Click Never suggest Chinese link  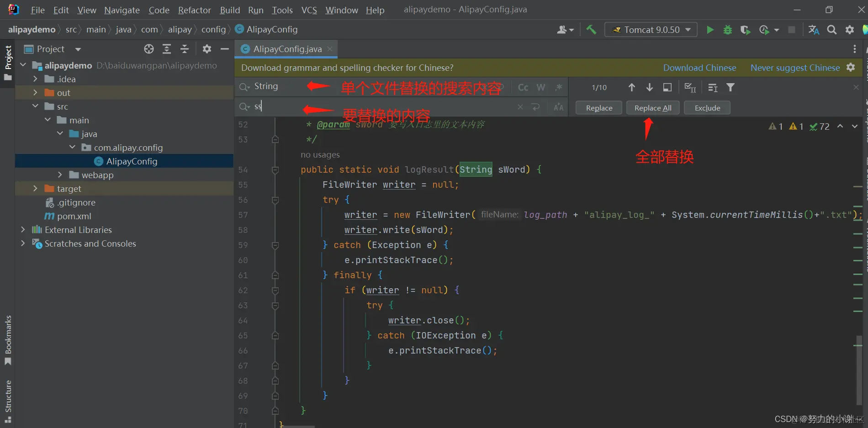[x=795, y=68]
